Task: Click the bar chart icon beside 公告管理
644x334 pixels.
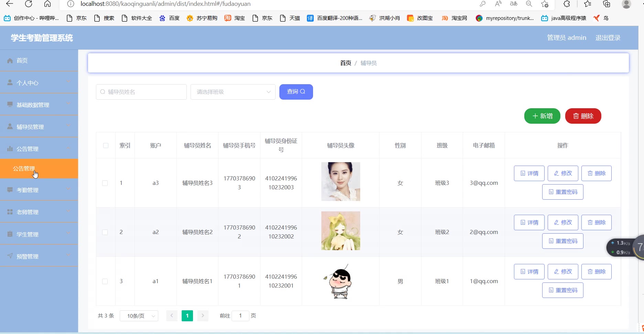Action: click(10, 149)
